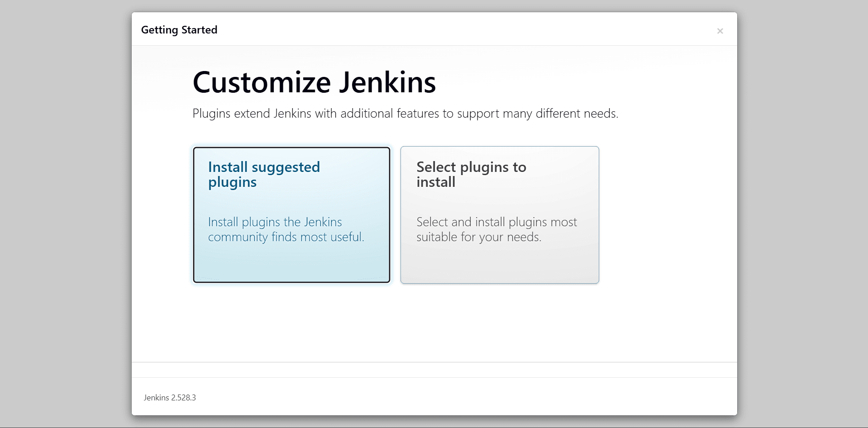Click the Customize Jenkins main heading
This screenshot has width=868, height=428.
click(314, 82)
